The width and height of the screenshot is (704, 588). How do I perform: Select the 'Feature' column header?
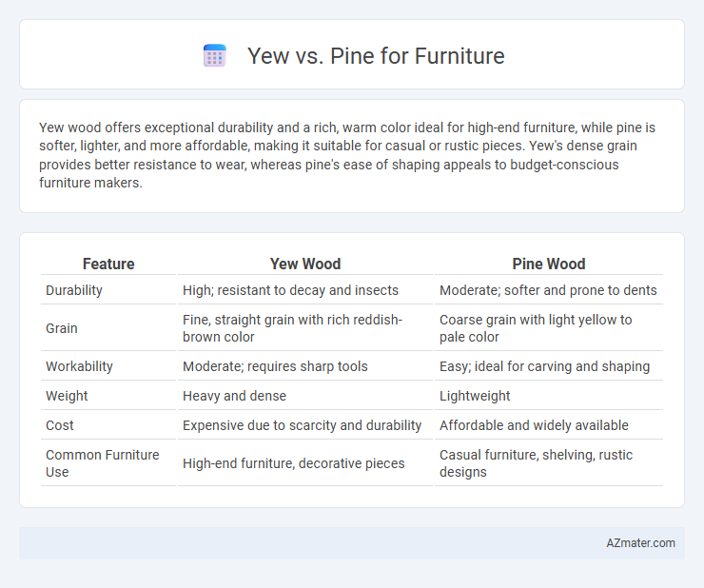(108, 264)
